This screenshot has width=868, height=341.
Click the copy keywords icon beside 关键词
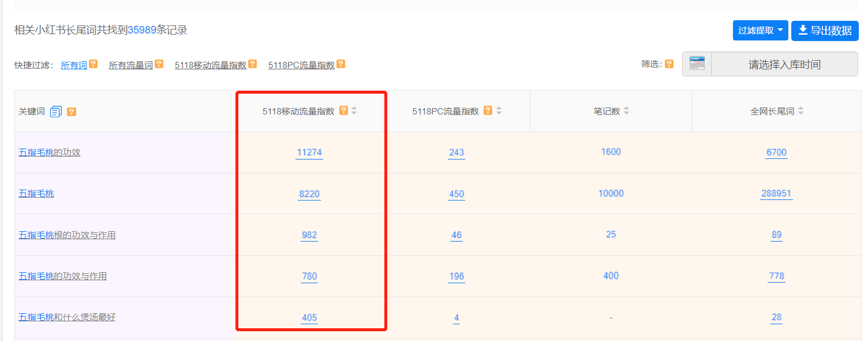click(x=56, y=112)
